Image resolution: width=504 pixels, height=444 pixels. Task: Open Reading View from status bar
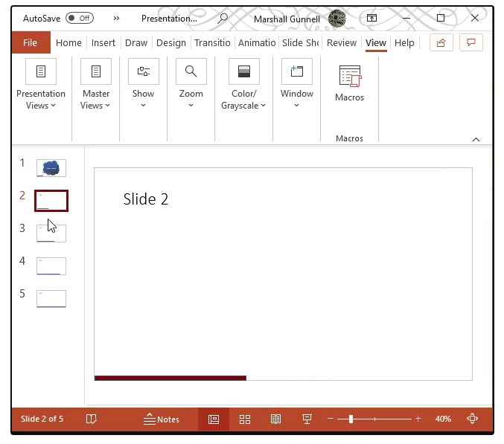click(275, 419)
